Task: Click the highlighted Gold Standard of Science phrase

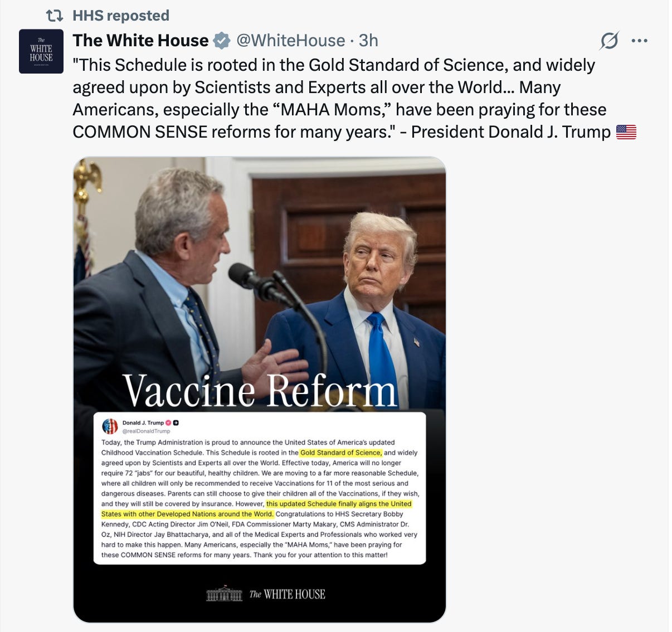Action: (x=341, y=453)
